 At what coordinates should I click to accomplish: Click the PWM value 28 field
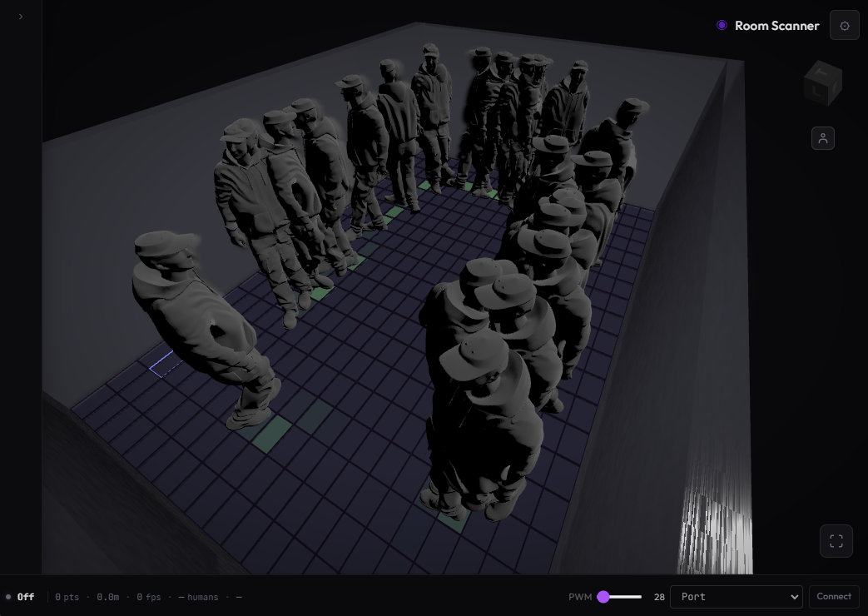point(659,597)
